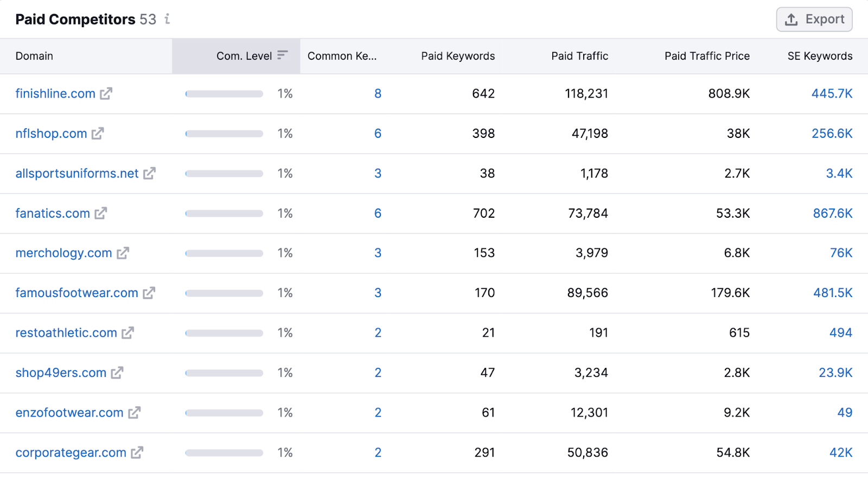The width and height of the screenshot is (868, 480).
Task: Click external link icon beside nflshop.com
Action: click(98, 134)
